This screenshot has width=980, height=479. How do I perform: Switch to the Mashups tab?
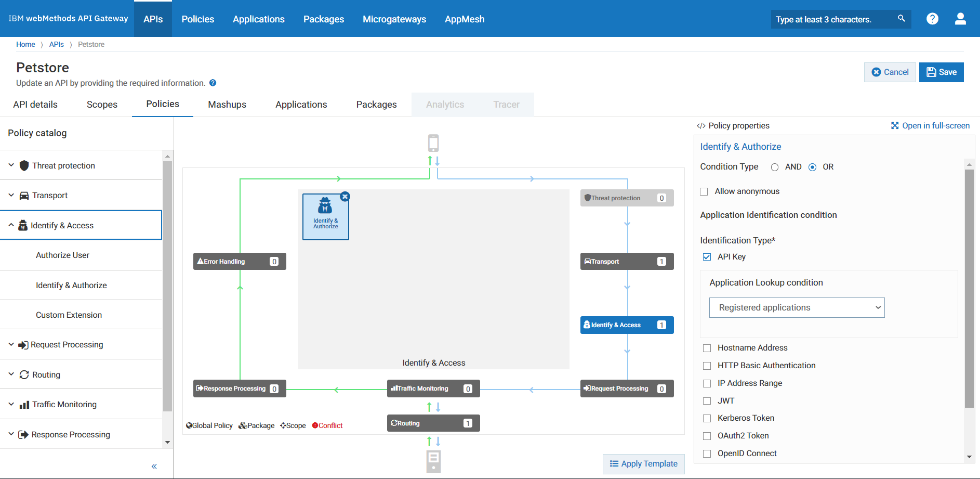point(227,105)
